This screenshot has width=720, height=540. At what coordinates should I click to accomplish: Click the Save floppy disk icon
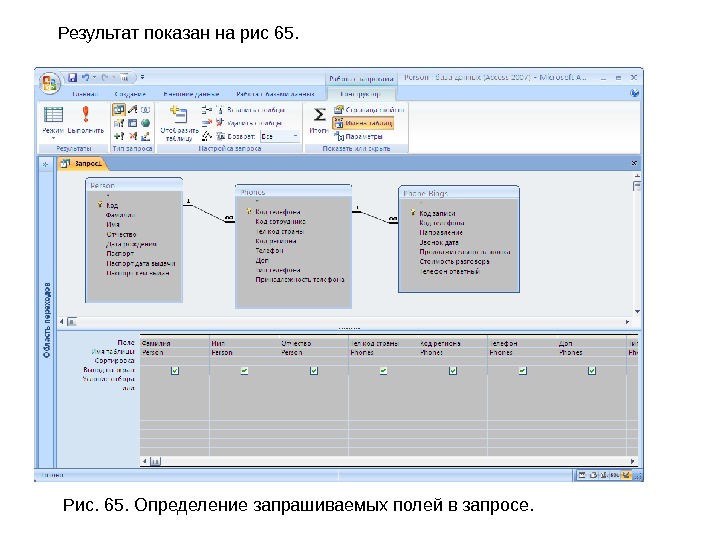[73, 78]
